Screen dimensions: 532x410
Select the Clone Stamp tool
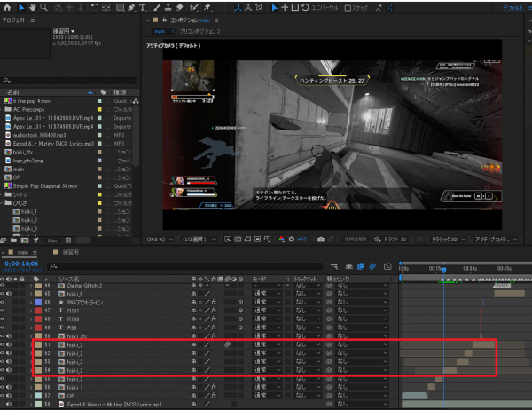(x=168, y=7)
